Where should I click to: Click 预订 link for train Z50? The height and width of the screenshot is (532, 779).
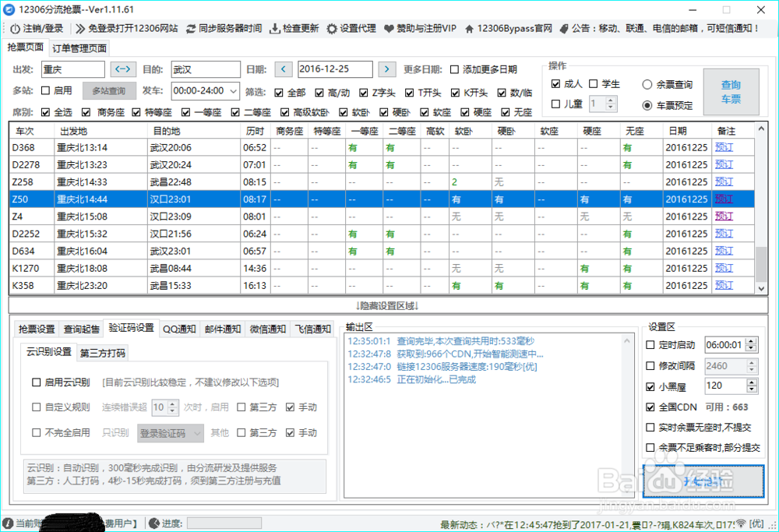point(724,199)
